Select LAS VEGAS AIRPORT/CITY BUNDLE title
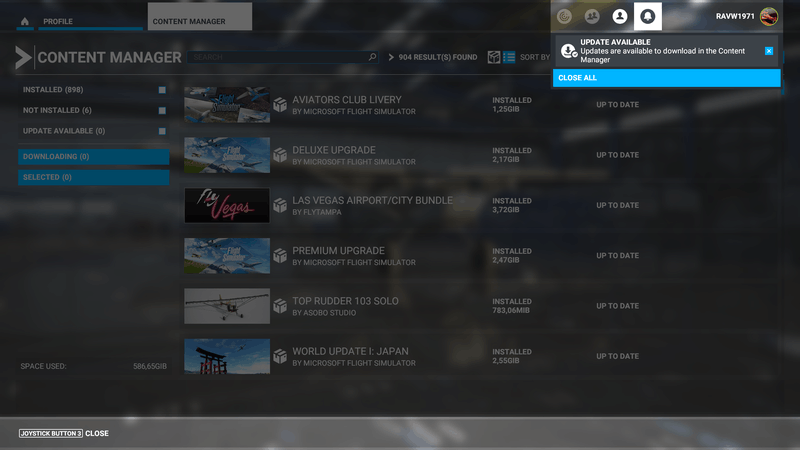 tap(372, 201)
